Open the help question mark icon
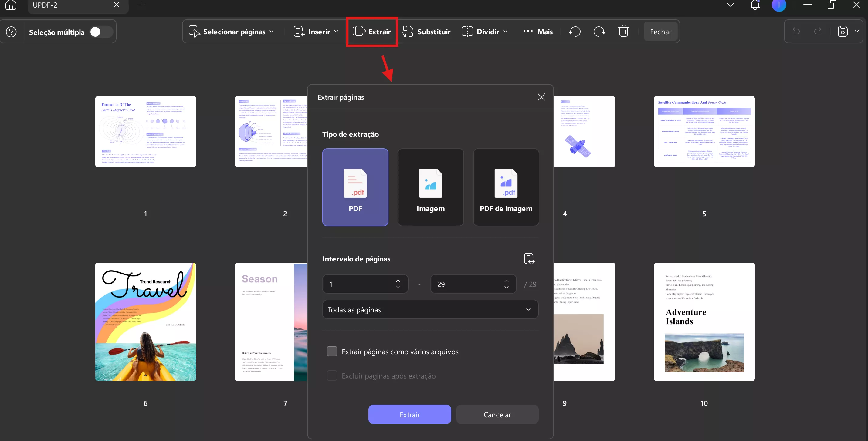 (11, 32)
